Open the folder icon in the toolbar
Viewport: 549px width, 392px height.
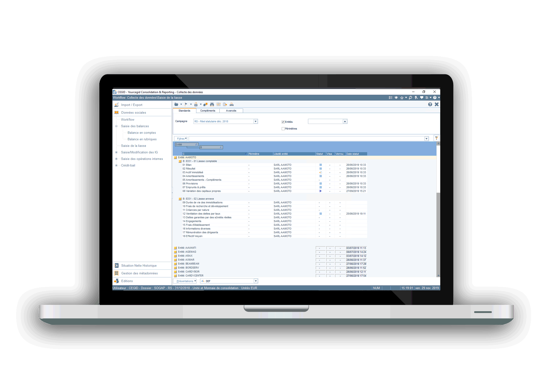pyautogui.click(x=176, y=104)
